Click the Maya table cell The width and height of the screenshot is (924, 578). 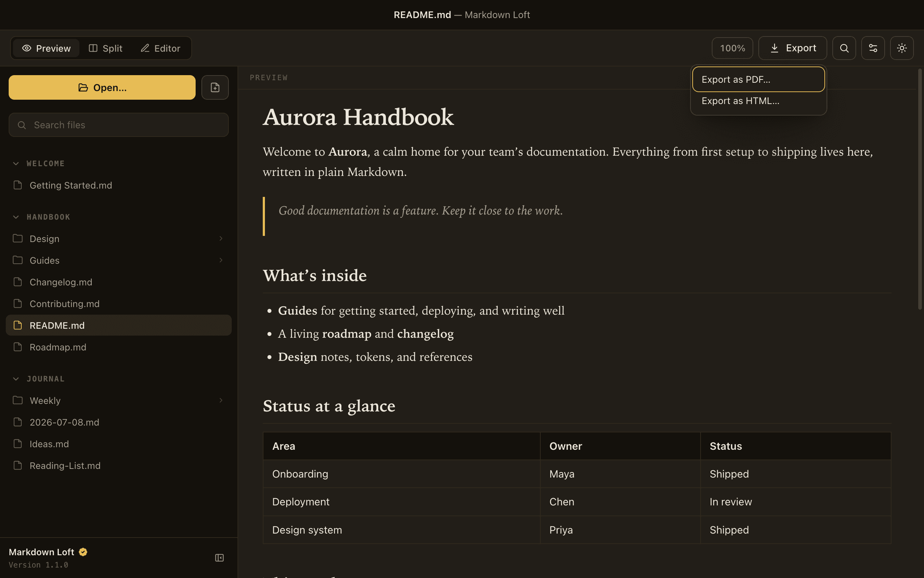pos(620,474)
